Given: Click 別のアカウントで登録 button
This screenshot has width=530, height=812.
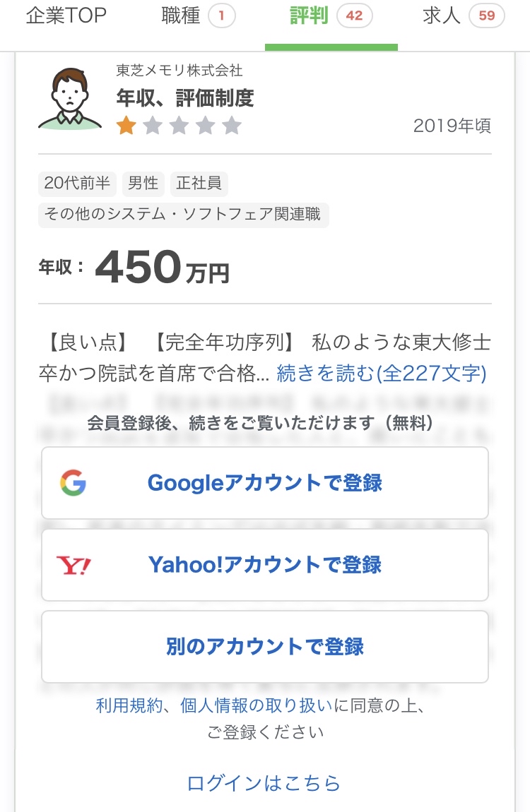Looking at the screenshot, I should click(x=265, y=647).
